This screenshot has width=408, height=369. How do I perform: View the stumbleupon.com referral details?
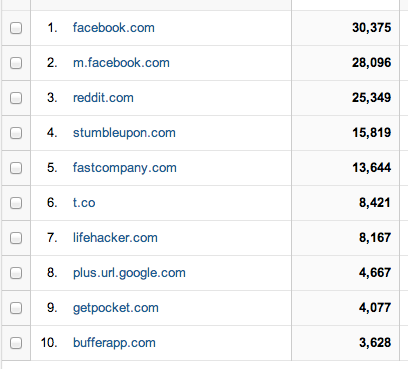tap(124, 133)
